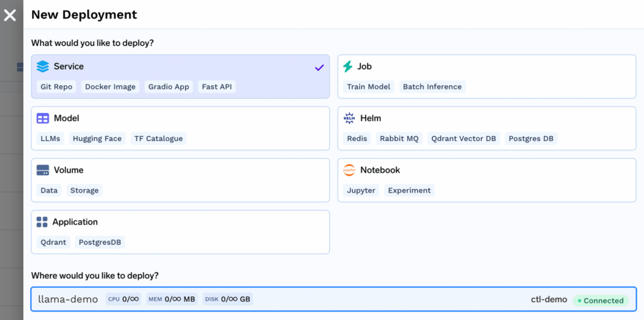Click the Rabbit MQ tag
644x320 pixels.
[x=399, y=138]
